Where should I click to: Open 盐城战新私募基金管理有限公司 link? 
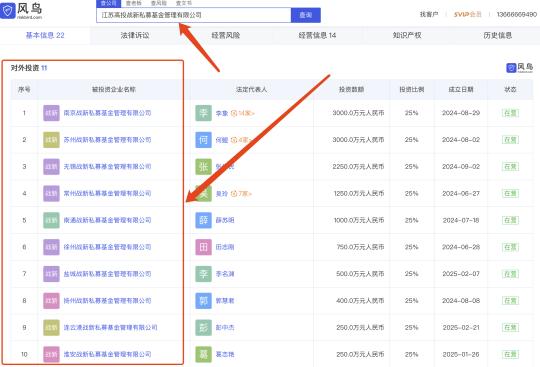click(107, 274)
